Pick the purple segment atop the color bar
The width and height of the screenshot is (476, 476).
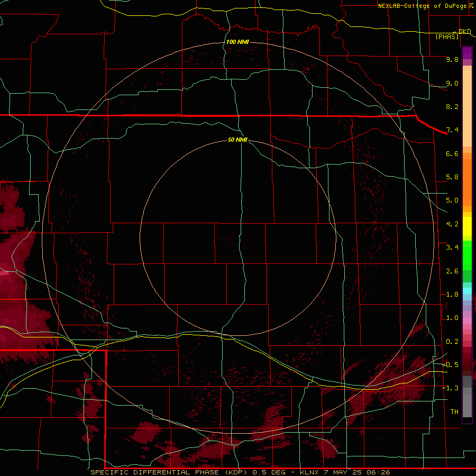[x=467, y=53]
